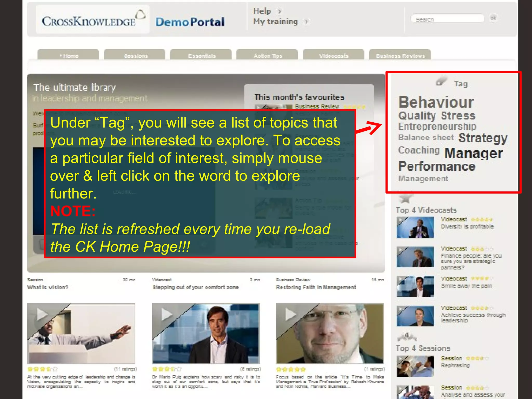532x399 pixels.
Task: Open Achieve success through leadership thumbnail
Action: coord(415,316)
